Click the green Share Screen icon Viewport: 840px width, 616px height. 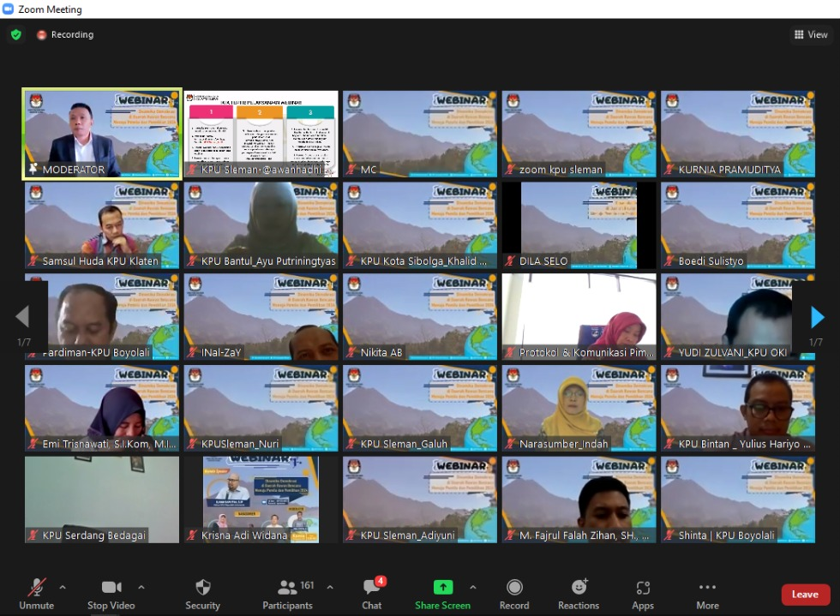tap(442, 587)
